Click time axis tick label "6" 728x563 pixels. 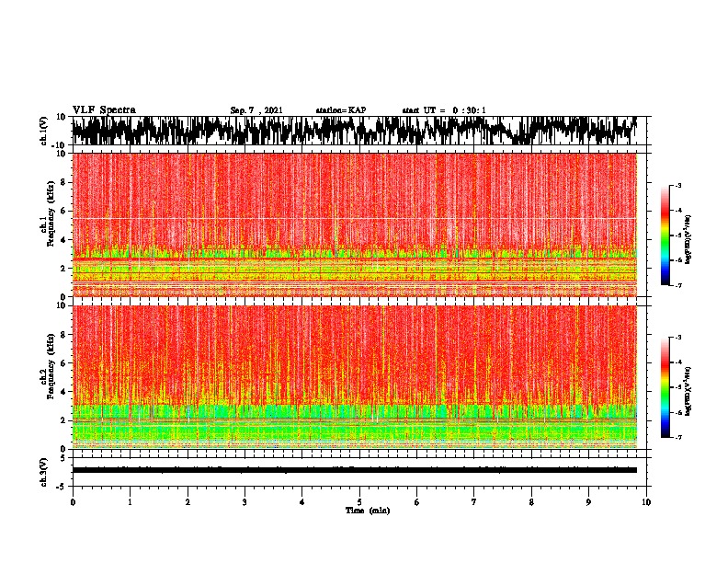417,502
